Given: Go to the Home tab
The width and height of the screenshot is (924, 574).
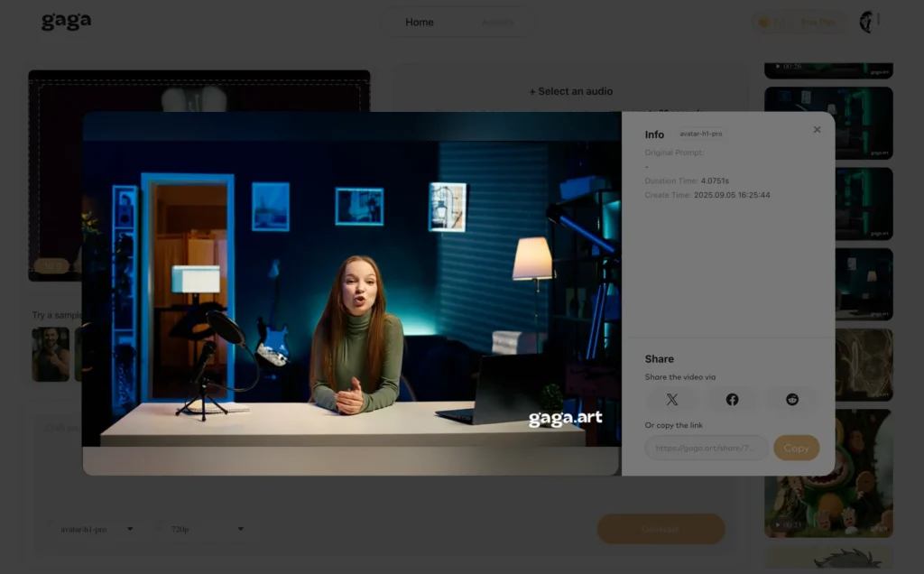Looking at the screenshot, I should [420, 23].
